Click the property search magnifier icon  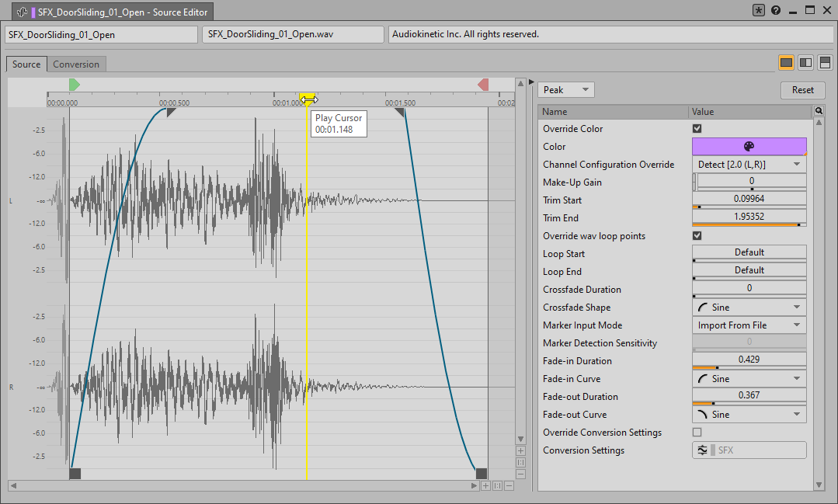(819, 112)
